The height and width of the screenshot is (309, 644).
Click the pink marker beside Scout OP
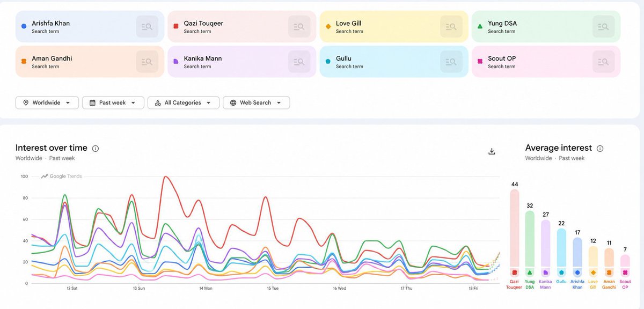[x=480, y=62]
